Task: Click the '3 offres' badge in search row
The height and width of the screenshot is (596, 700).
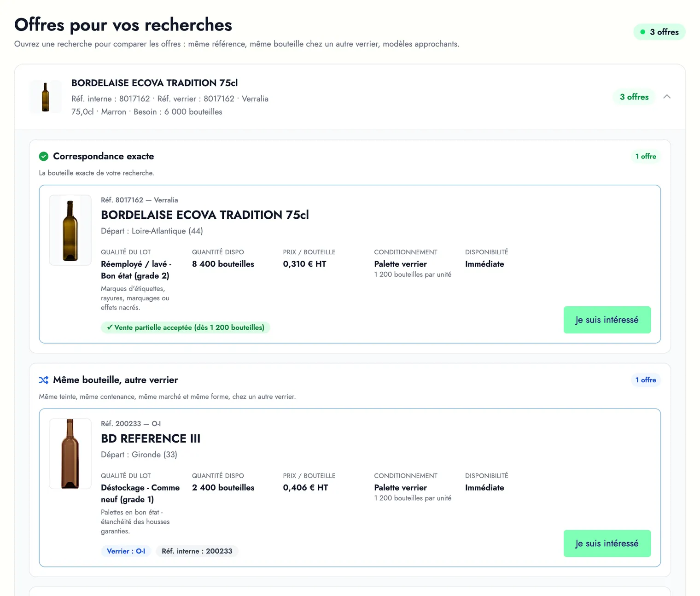Action: click(x=634, y=97)
